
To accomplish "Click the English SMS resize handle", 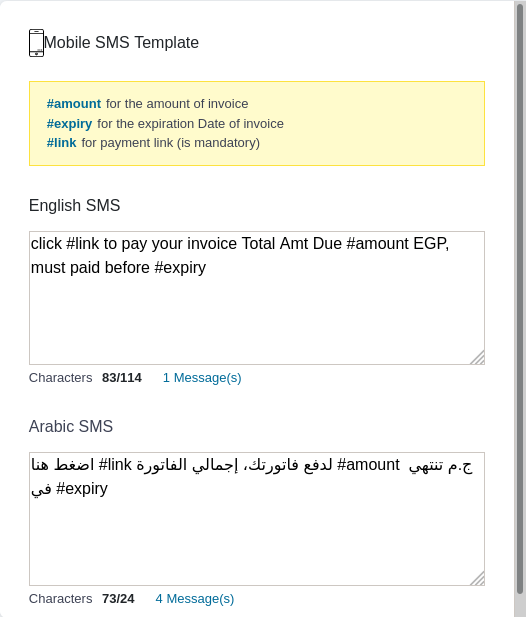I will tap(478, 358).
